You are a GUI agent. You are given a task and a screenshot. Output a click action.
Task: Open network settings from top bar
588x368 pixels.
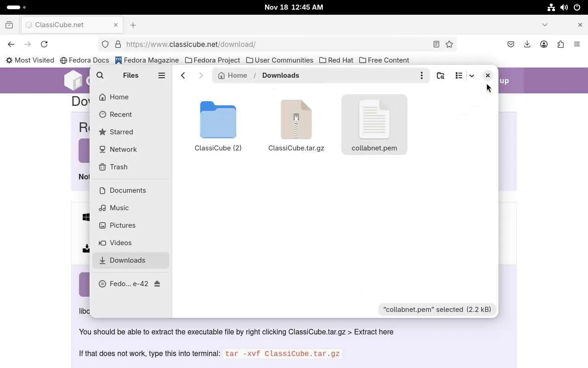coord(551,7)
